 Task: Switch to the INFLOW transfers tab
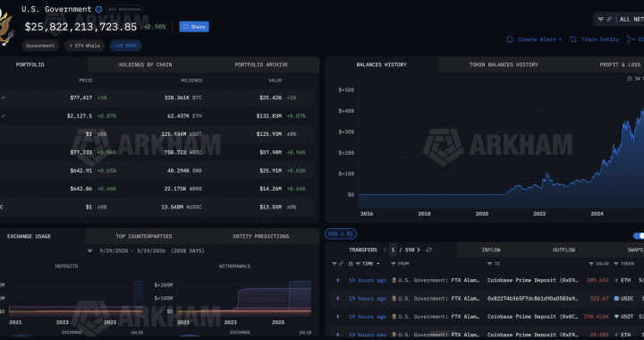491,250
